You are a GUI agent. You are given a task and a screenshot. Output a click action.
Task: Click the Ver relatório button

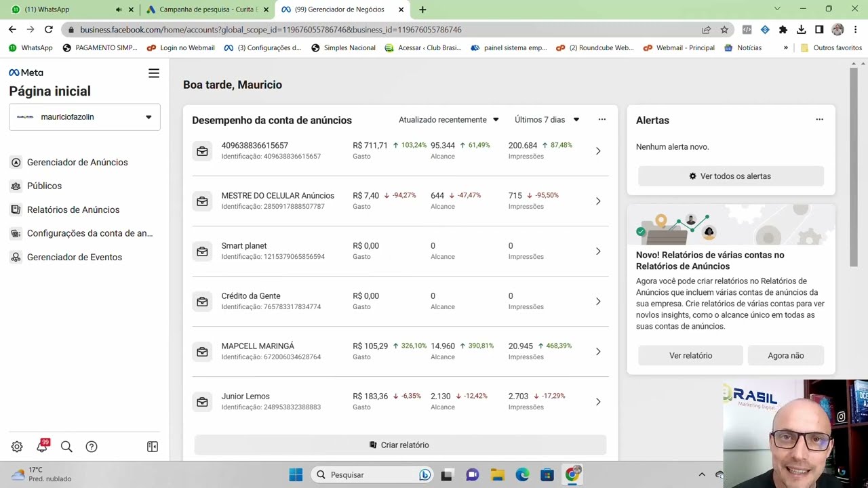[690, 355]
